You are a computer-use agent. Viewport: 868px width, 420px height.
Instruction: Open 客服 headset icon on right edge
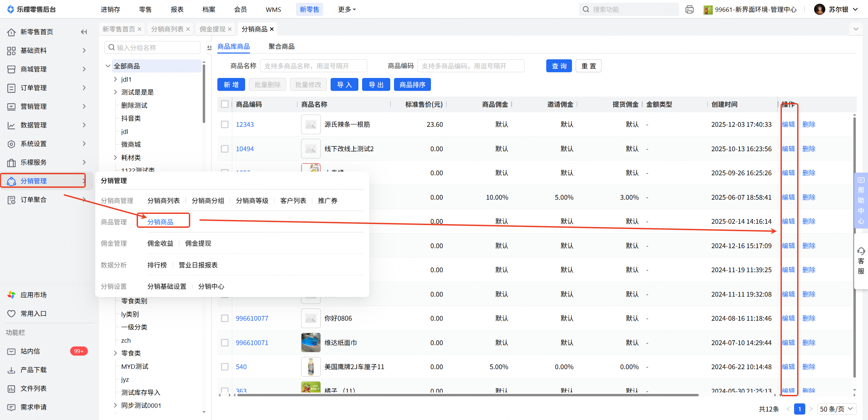coord(861,251)
